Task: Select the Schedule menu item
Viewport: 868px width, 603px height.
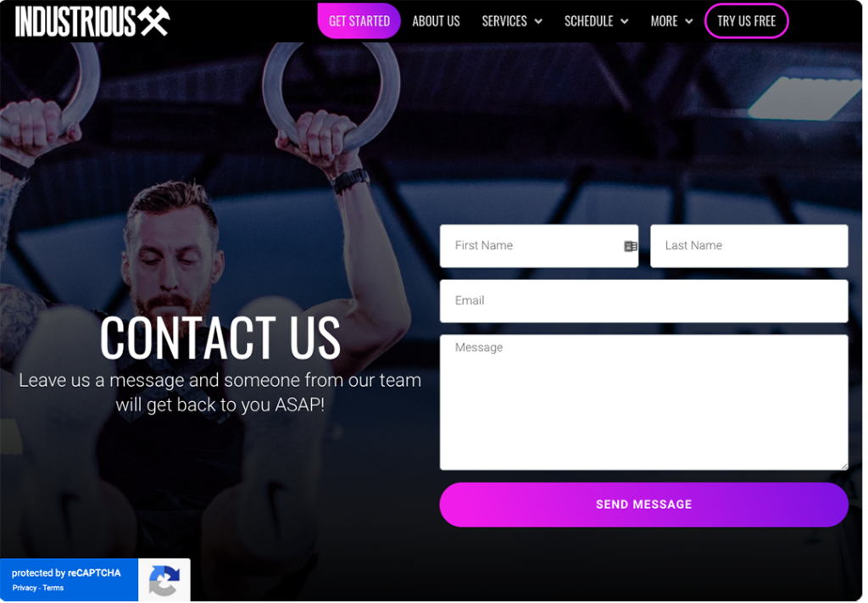Action: click(x=588, y=21)
